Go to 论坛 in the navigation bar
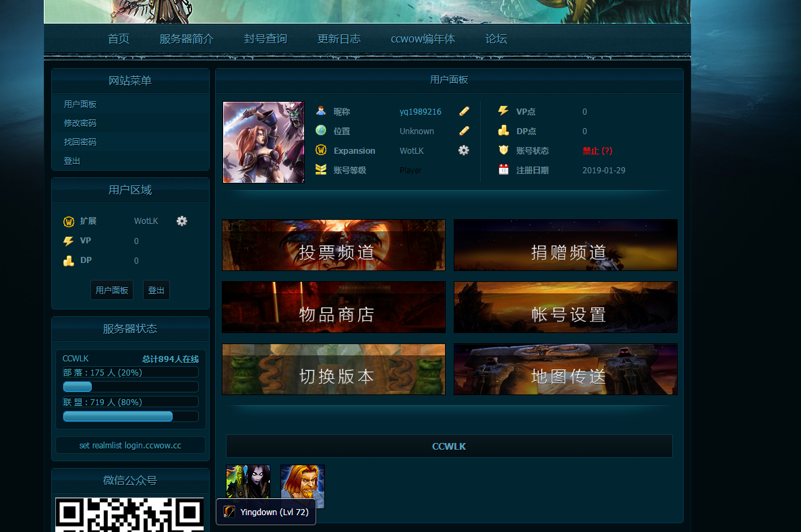Image resolution: width=801 pixels, height=532 pixels. 496,39
